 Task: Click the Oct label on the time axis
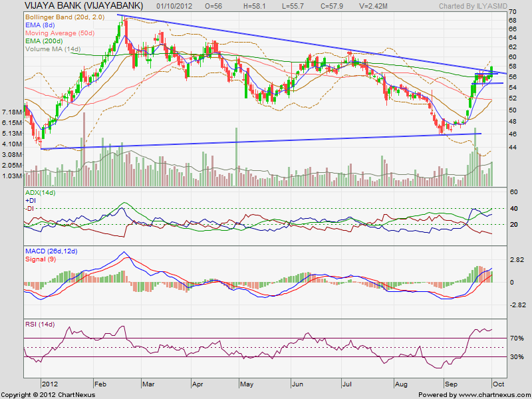[499, 384]
